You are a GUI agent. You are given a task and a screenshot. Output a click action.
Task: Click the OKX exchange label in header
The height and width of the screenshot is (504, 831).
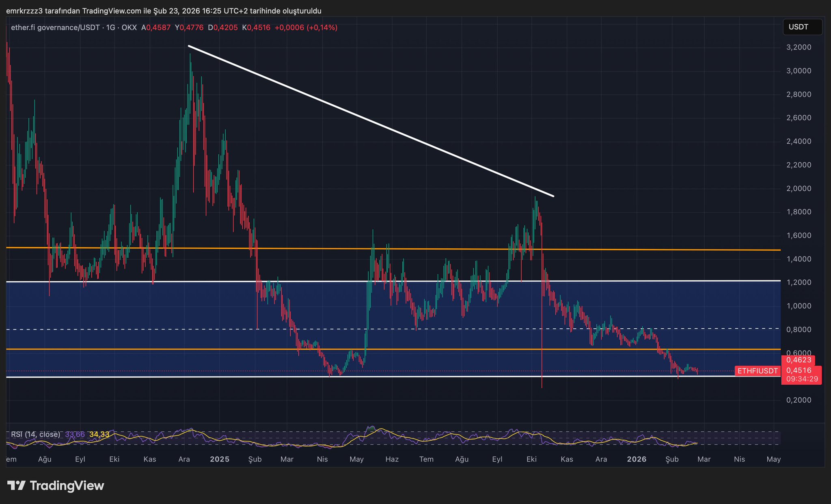[129, 28]
